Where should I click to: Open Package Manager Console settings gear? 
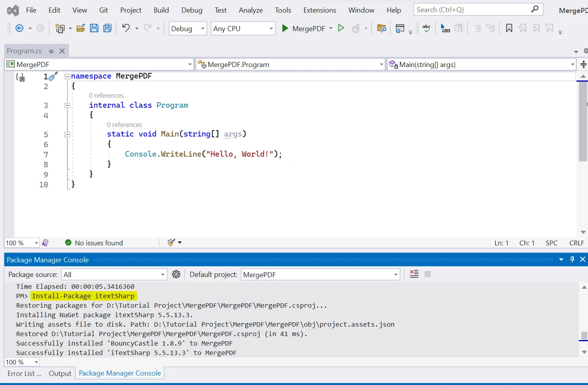pyautogui.click(x=176, y=274)
